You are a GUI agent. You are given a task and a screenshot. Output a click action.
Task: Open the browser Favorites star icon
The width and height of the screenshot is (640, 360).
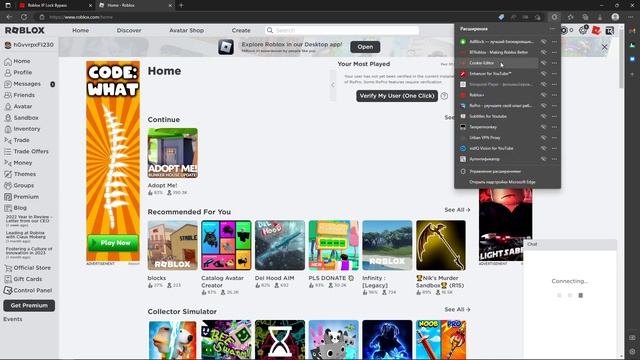[x=571, y=17]
